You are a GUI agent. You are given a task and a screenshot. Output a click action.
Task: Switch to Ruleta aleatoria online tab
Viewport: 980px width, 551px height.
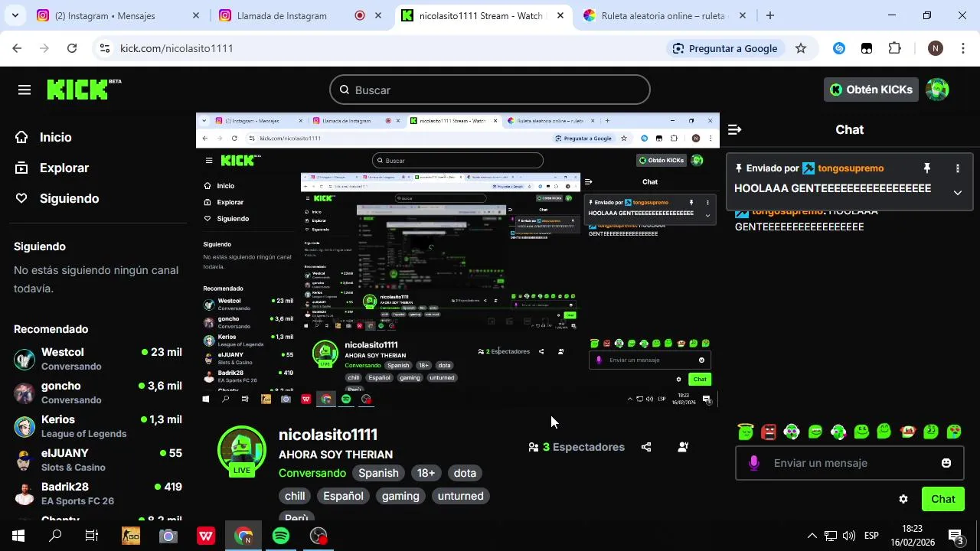point(663,15)
